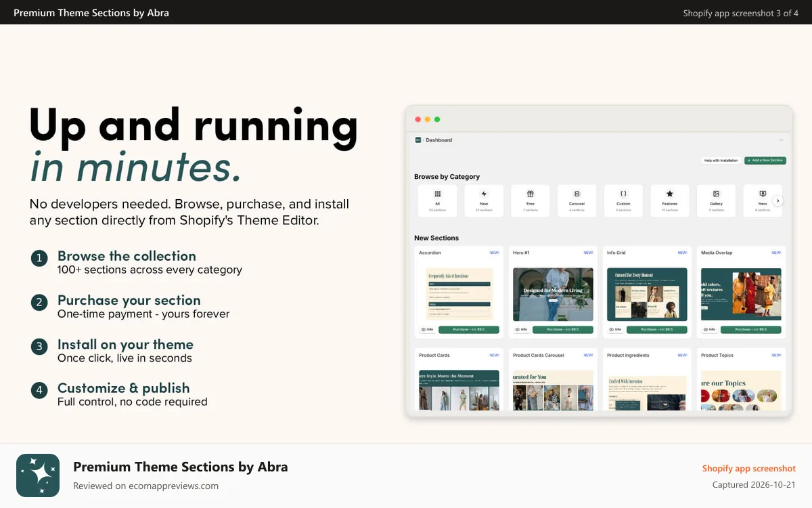Click 'Purchase your section' step heading
This screenshot has width=812, height=508.
pyautogui.click(x=129, y=300)
